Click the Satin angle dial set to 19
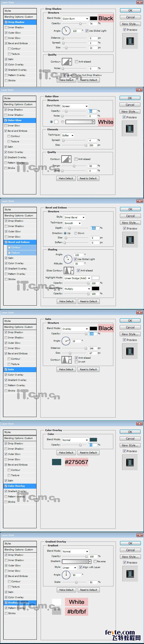The image size is (144, 644). 66,341
